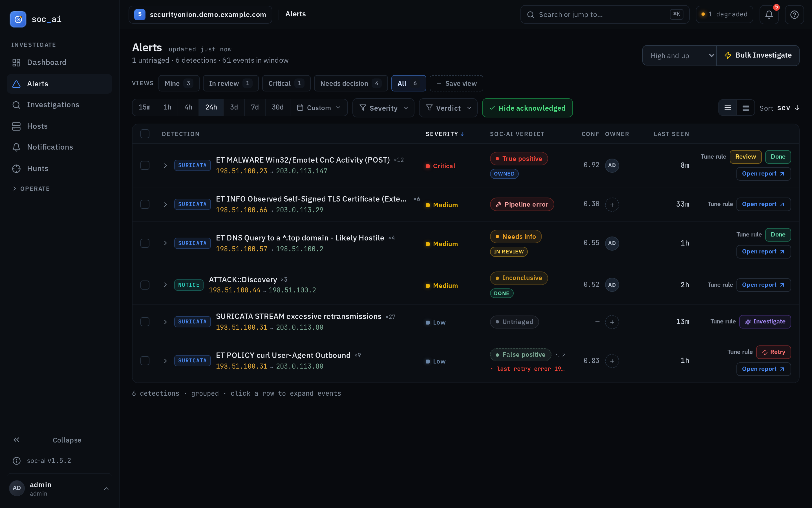Check the Self-Signed TLS Certificate alert row
Screen dimensions: 812x508
click(x=145, y=204)
